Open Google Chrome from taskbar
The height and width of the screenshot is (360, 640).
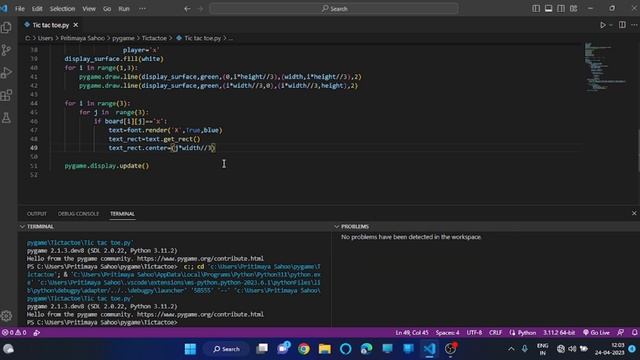304,349
